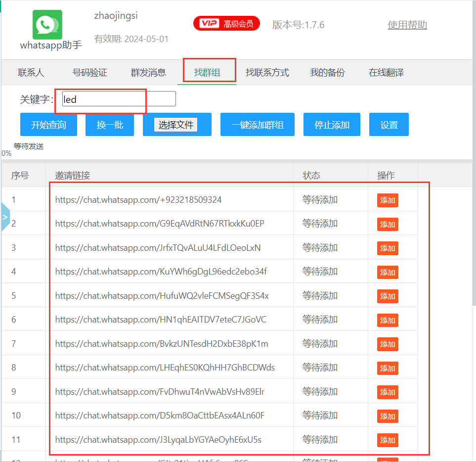Switch to the 联系人 tab
Viewport: 476px width, 462px height.
pyautogui.click(x=31, y=73)
